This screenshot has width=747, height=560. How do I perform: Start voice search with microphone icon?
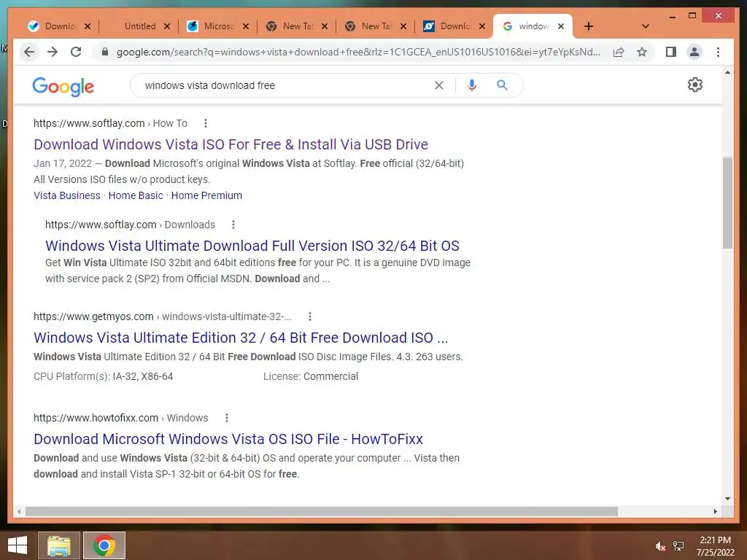[472, 85]
